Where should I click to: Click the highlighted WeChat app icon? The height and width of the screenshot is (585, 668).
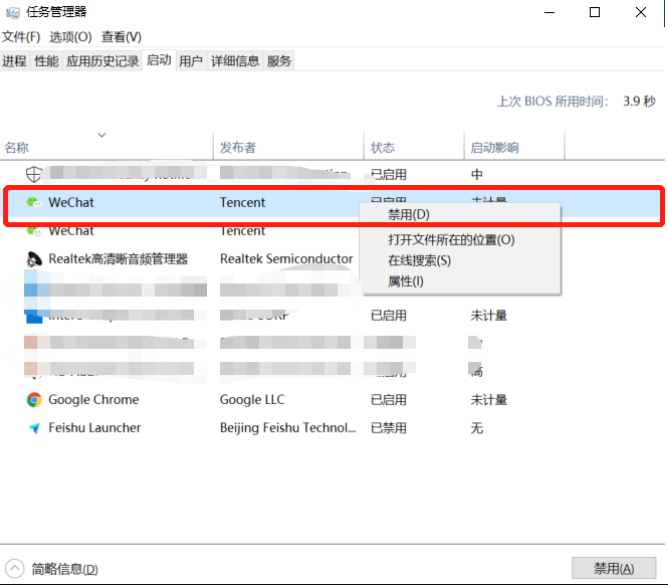[x=33, y=202]
